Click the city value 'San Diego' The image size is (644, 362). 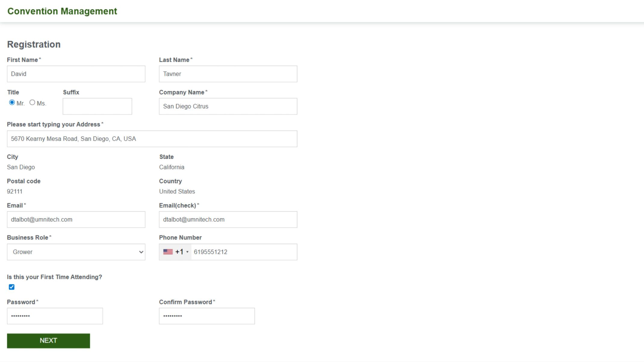(21, 167)
